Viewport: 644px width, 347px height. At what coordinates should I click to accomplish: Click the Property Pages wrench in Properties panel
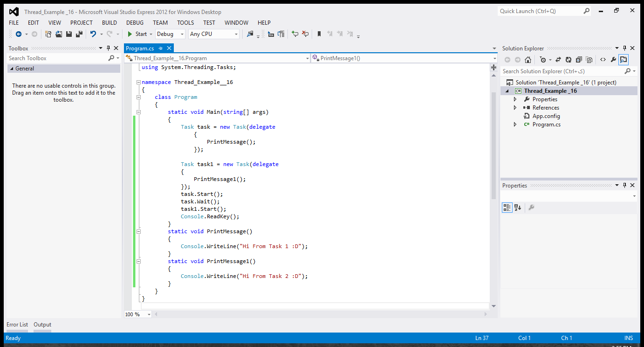tap(531, 208)
